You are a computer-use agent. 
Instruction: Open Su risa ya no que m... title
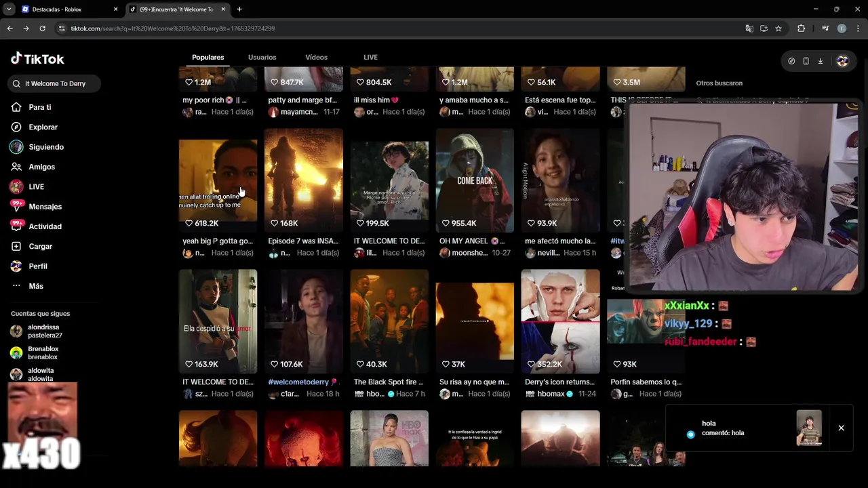(x=474, y=382)
